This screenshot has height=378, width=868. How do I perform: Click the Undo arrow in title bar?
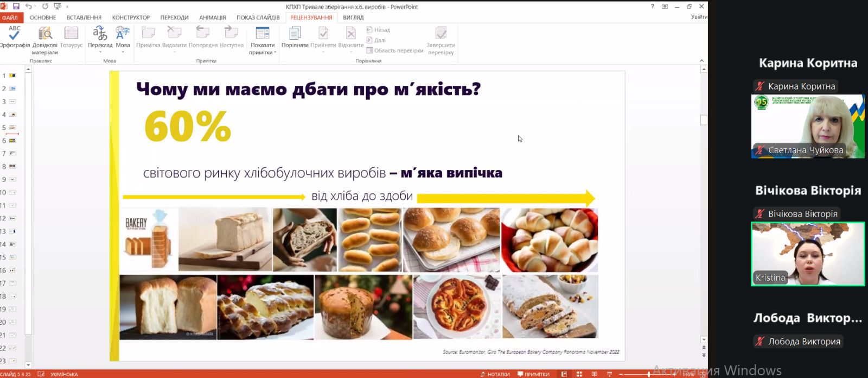pyautogui.click(x=29, y=7)
